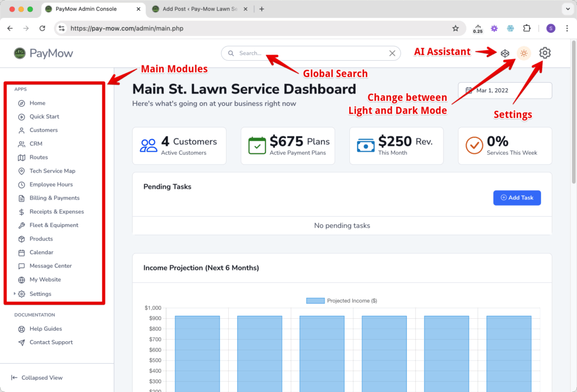Open the 0% Services This Week card

505,146
